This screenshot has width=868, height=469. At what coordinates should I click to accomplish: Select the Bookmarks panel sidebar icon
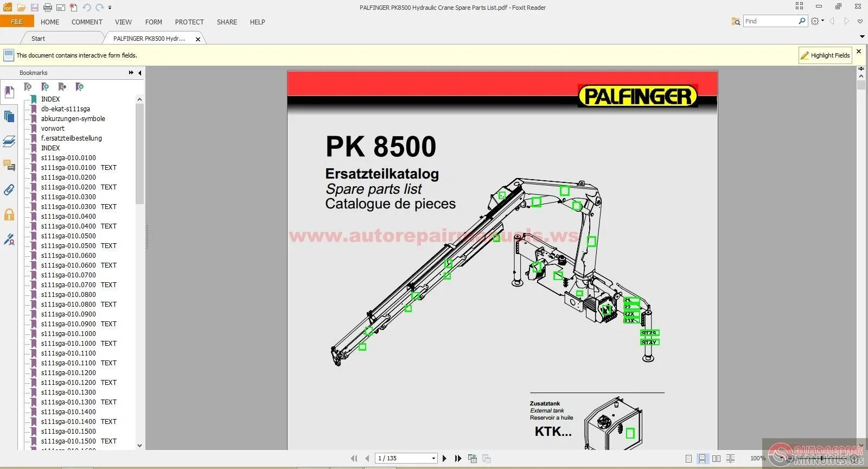tap(9, 92)
